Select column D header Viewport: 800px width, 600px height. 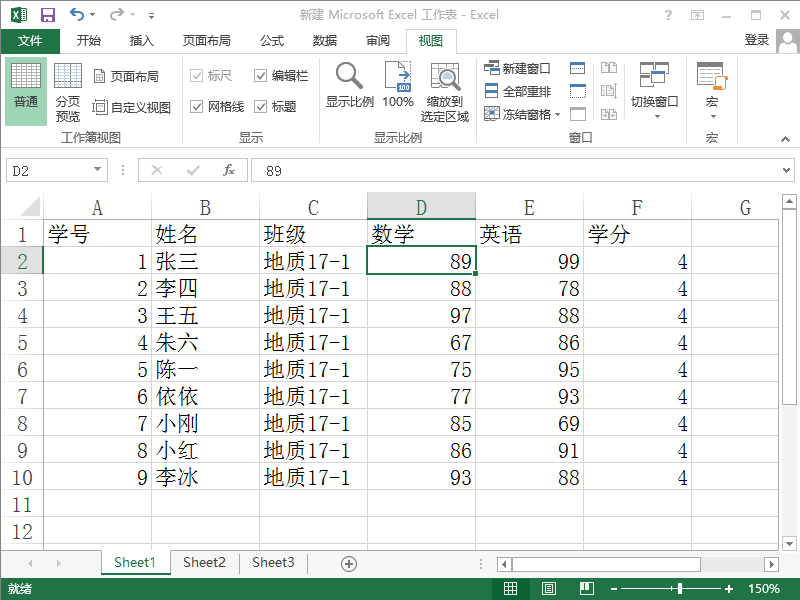(421, 207)
